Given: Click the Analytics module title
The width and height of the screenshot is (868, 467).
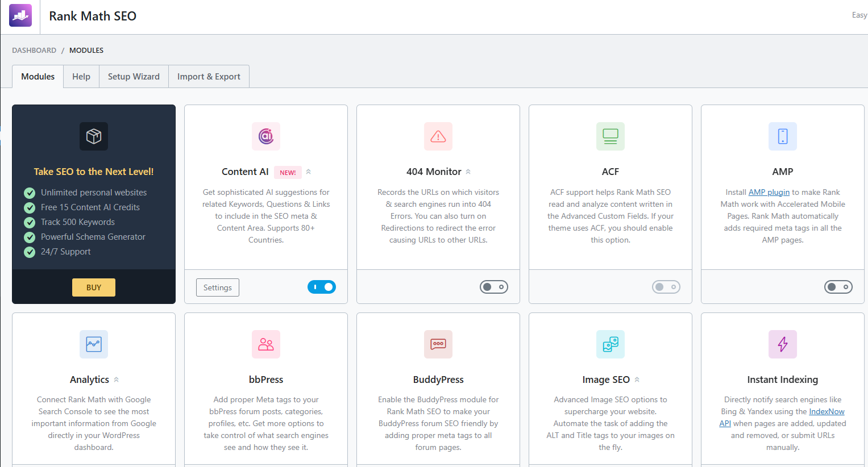Looking at the screenshot, I should click(x=89, y=380).
